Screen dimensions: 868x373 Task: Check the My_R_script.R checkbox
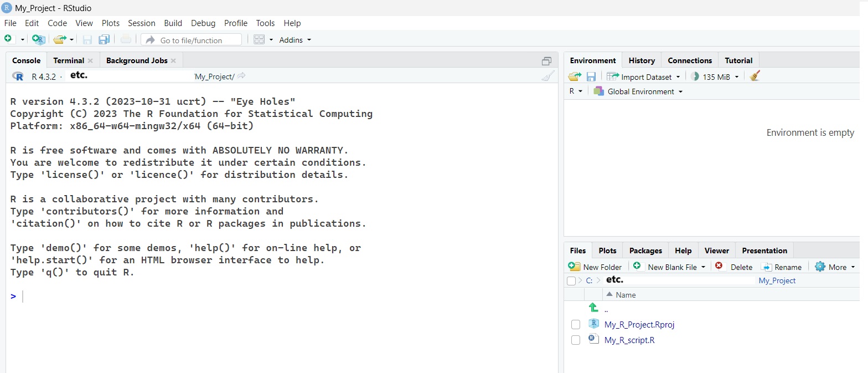[575, 340]
